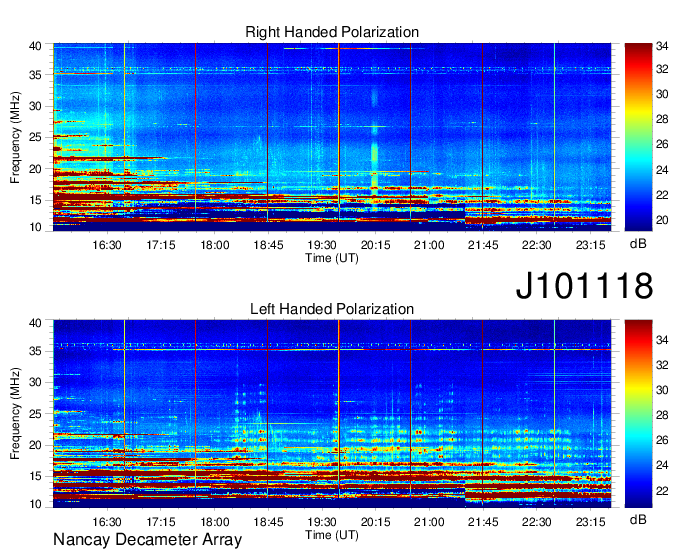Click the Left Handed Polarization title
The height and width of the screenshot is (552, 680).
tap(332, 309)
